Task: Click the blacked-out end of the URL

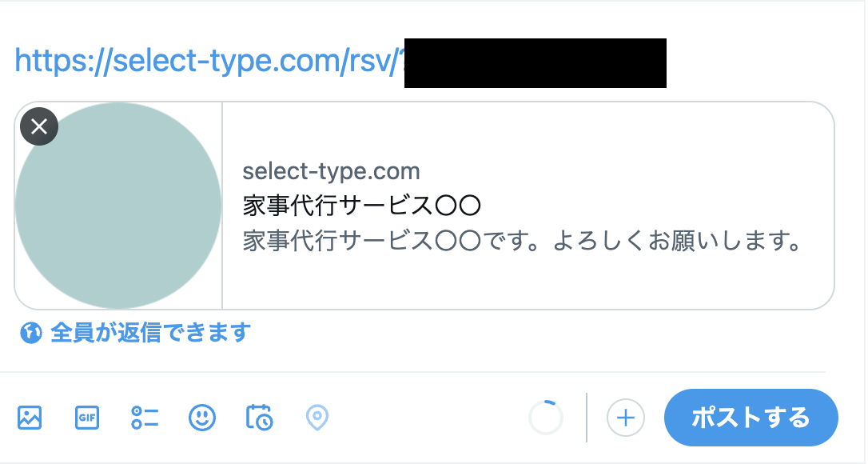Action: (x=535, y=62)
